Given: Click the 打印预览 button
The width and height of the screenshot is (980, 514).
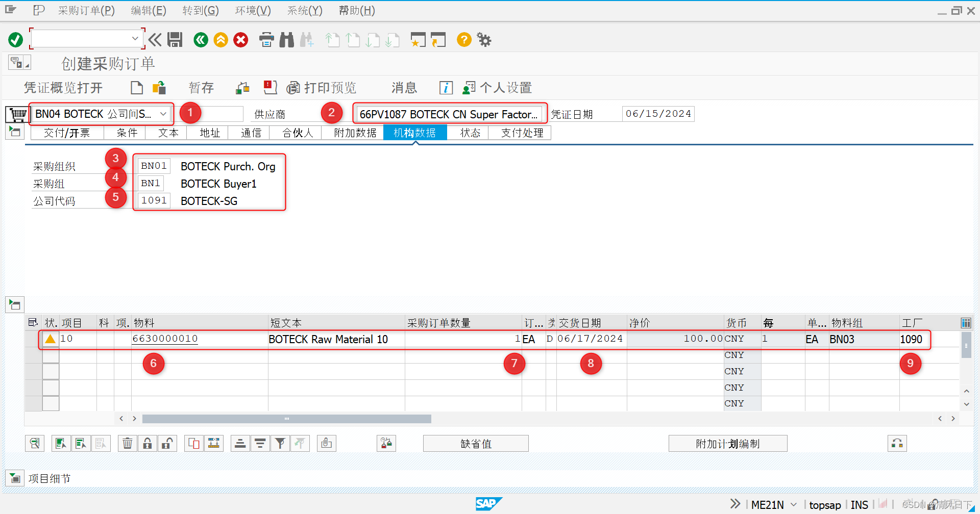Looking at the screenshot, I should [x=322, y=88].
